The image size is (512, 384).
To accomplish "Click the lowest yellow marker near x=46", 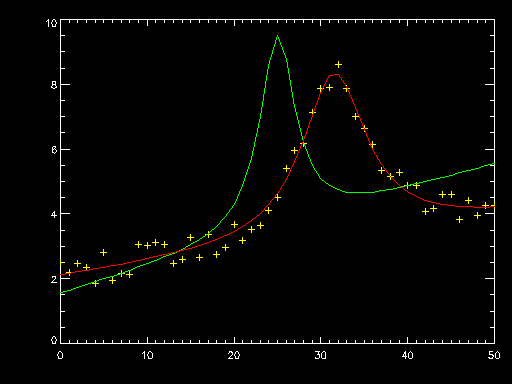I will (459, 219).
